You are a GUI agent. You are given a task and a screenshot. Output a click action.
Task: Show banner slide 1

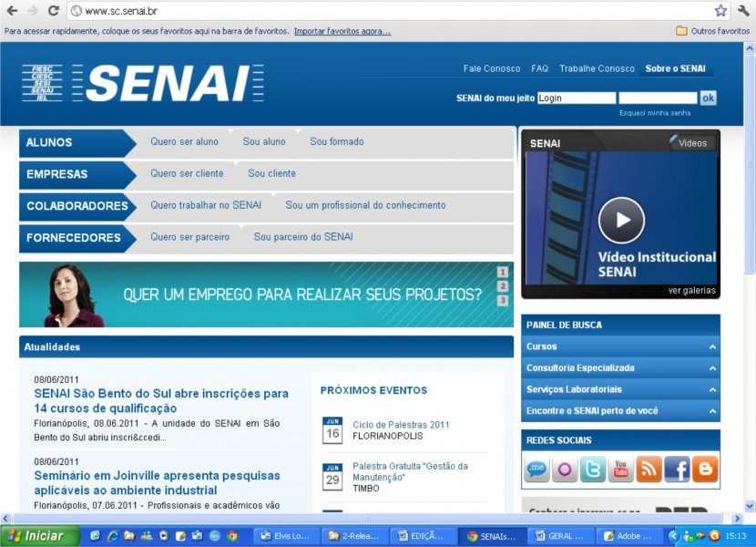503,273
